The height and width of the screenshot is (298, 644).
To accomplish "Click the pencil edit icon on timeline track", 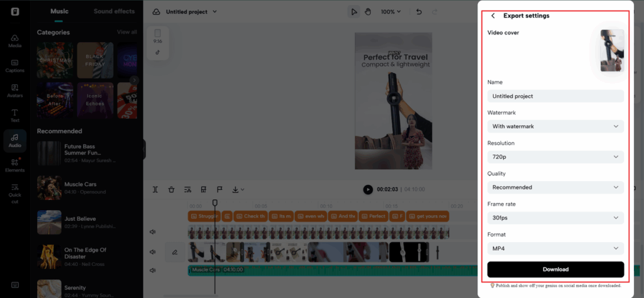I will [175, 252].
